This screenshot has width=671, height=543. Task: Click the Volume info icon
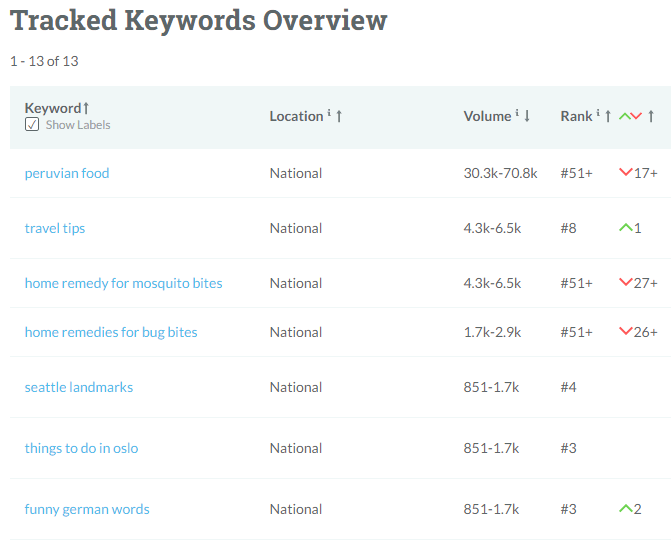coord(516,115)
